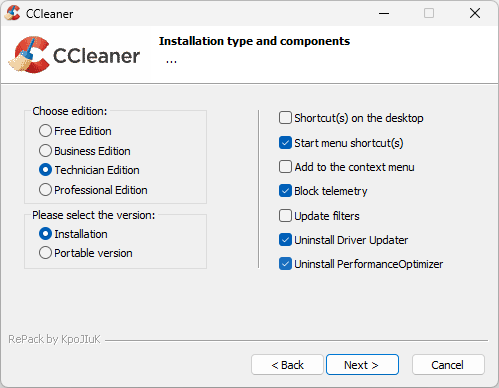This screenshot has height=388, width=499.
Task: Tick Add to the context menu
Action: [x=285, y=167]
